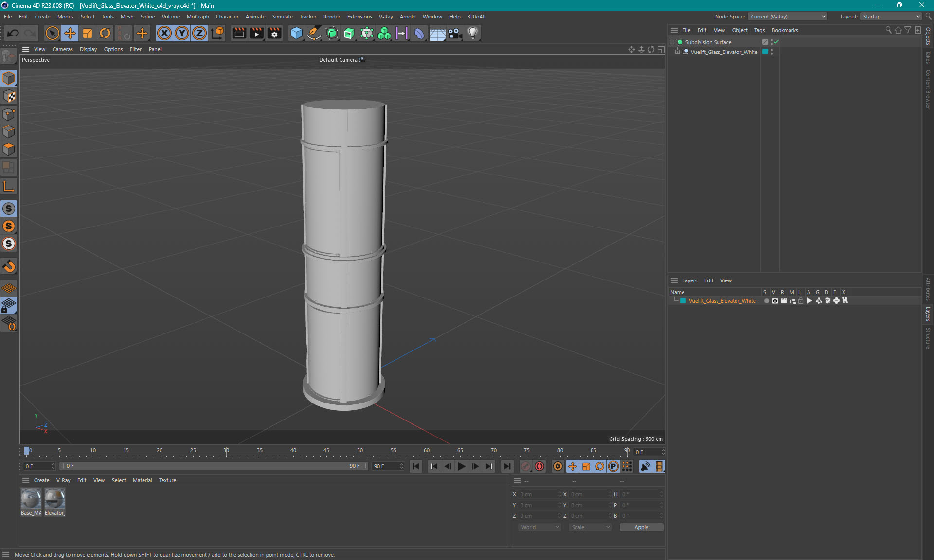Add a Subdivision Surface generator
934x560 pixels.
pyautogui.click(x=332, y=33)
